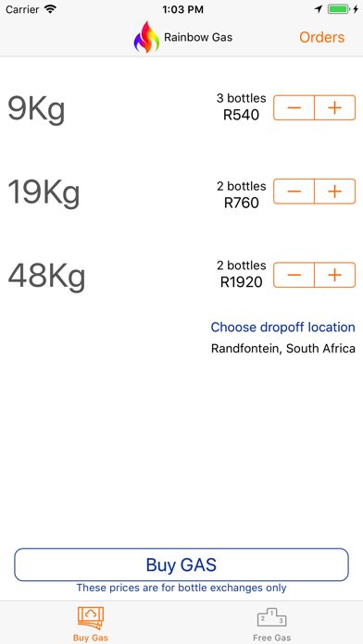Add one more 19Kg bottle
This screenshot has height=644, width=363.
pos(335,192)
